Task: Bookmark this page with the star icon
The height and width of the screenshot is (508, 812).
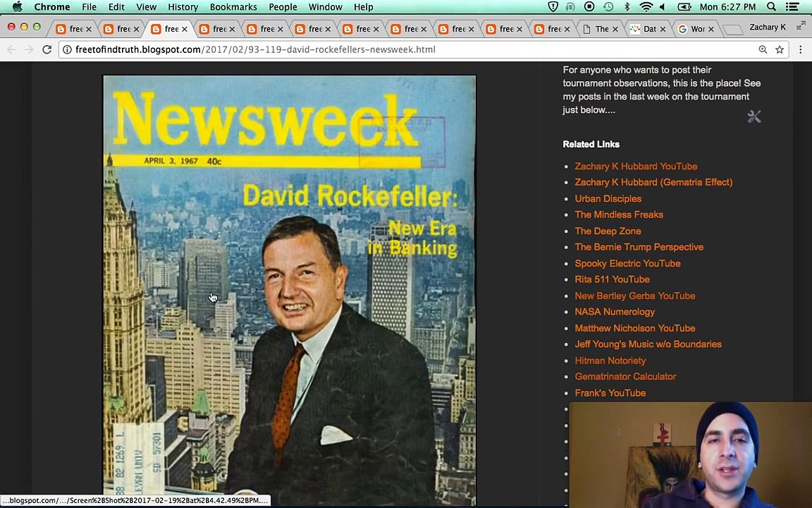Action: click(x=780, y=50)
